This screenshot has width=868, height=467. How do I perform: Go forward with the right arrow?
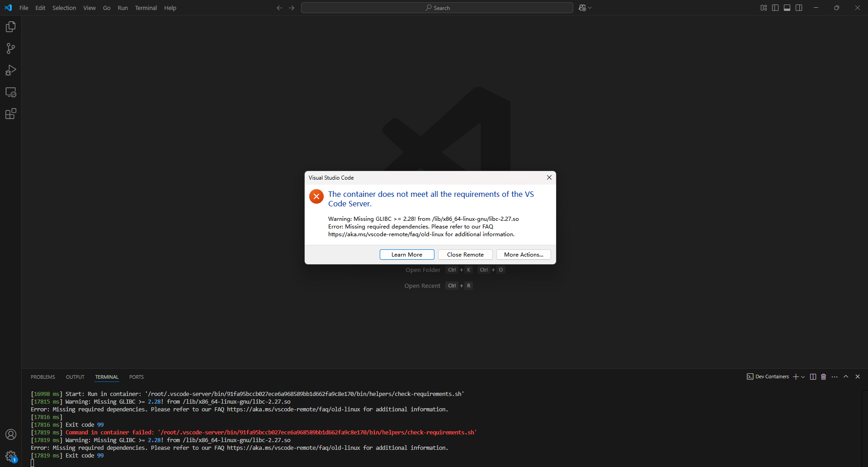[291, 8]
